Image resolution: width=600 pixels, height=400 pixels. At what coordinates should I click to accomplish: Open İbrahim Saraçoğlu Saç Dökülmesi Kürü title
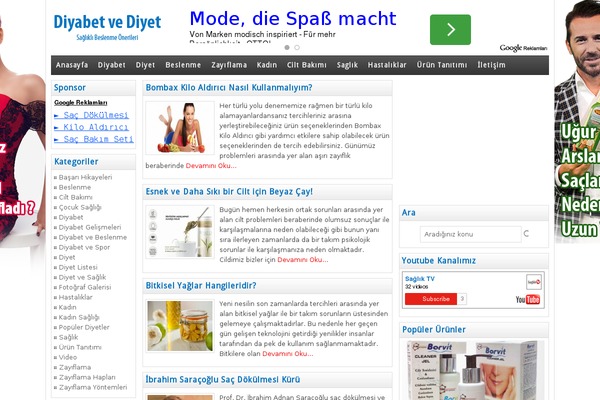point(223,380)
